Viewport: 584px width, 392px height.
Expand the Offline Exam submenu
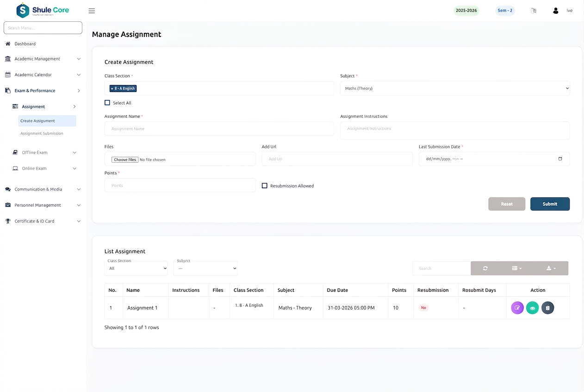[44, 153]
